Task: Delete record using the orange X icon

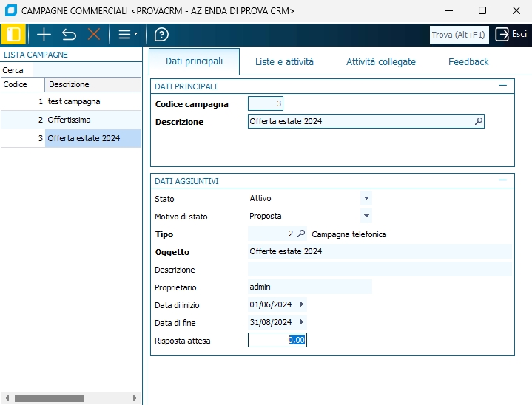Action: pyautogui.click(x=94, y=35)
